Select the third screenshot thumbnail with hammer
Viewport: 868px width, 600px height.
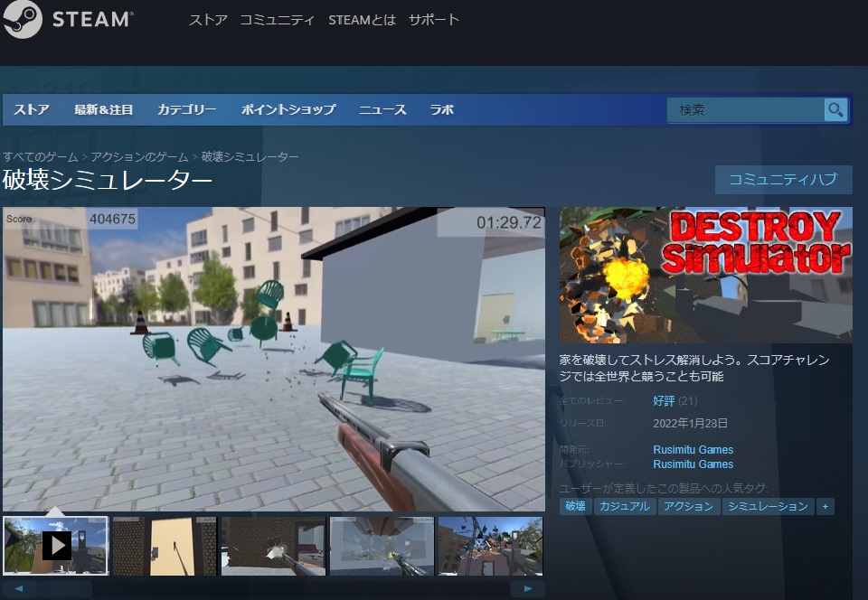tap(273, 547)
